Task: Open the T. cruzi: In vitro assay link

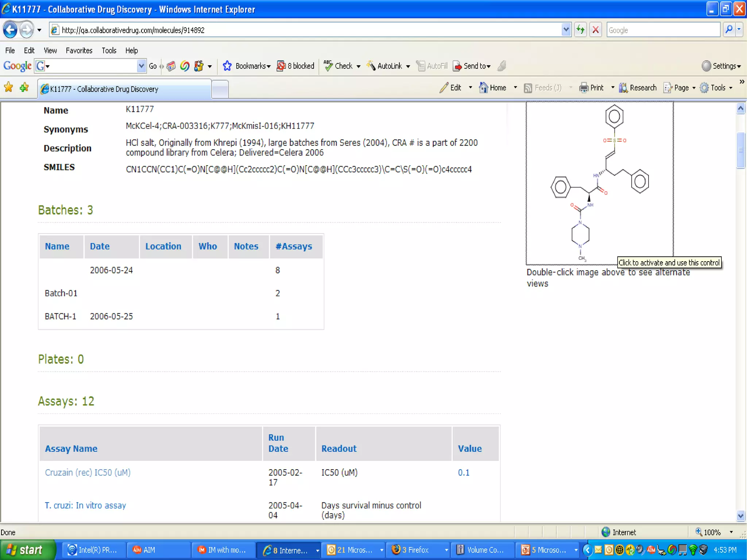Action: [x=85, y=505]
